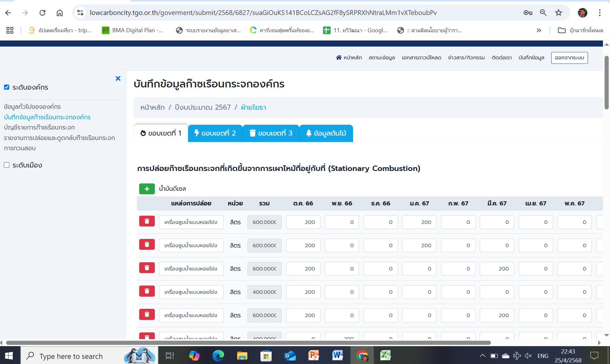Edit second row's พ.ย. 66 value field
Viewport: 610px width, 364px height.
pos(342,245)
